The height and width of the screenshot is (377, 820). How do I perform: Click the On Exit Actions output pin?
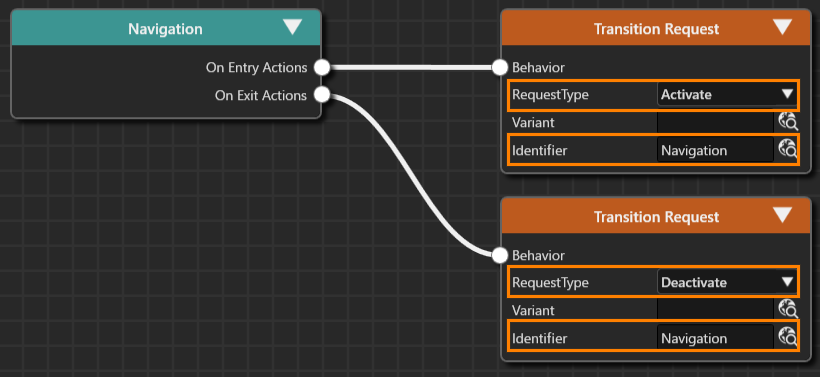[322, 95]
